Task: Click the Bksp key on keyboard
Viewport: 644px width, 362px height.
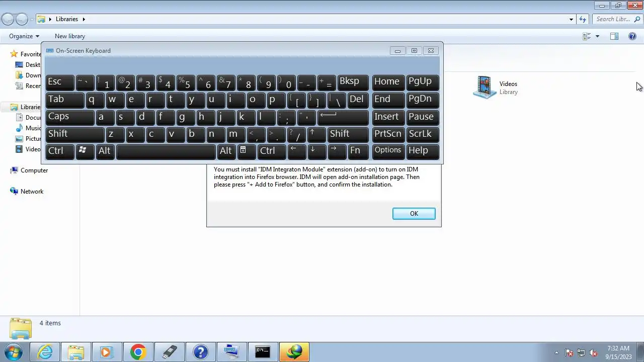Action: tap(353, 82)
